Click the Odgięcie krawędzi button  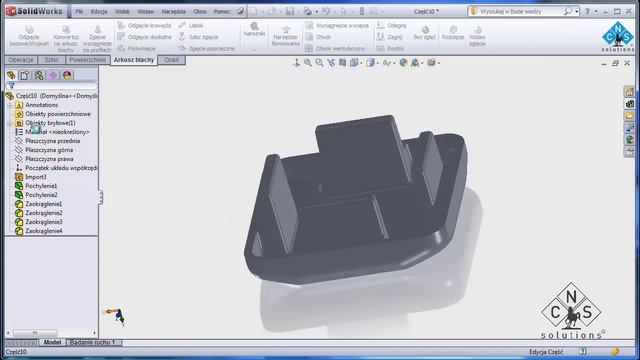click(x=144, y=25)
